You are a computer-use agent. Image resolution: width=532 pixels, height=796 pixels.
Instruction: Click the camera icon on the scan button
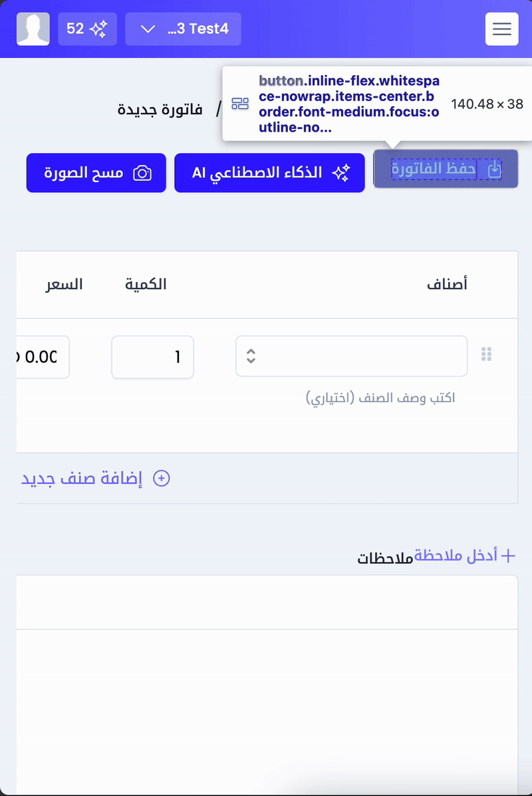click(142, 174)
